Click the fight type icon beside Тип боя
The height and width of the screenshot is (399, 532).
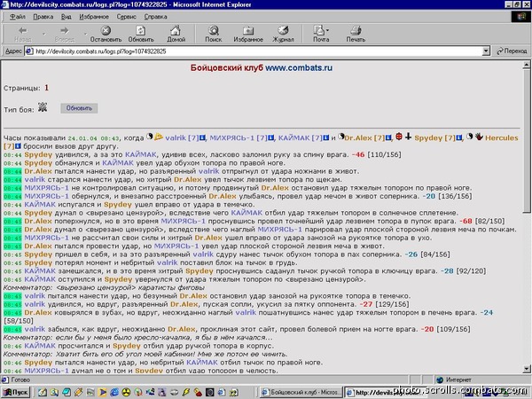(x=43, y=107)
